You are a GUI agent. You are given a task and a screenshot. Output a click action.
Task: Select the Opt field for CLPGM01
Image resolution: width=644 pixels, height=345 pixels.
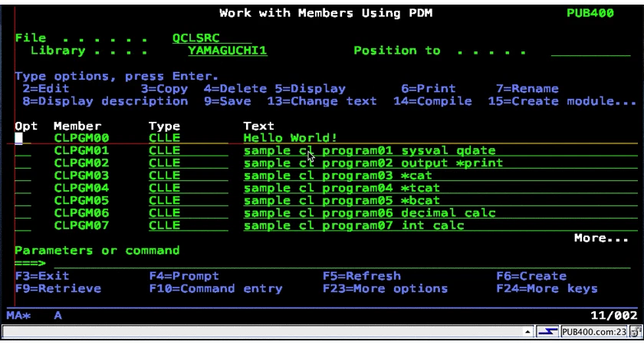(22, 151)
